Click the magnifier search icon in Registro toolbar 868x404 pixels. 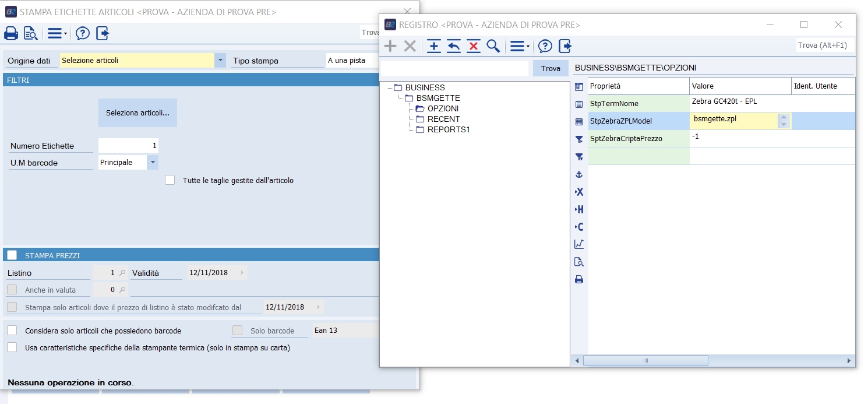tap(493, 46)
